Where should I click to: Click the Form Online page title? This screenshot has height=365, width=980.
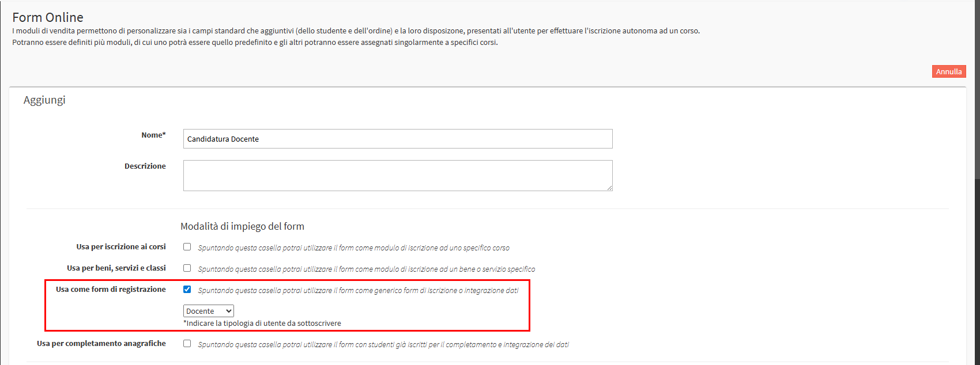pyautogui.click(x=48, y=17)
